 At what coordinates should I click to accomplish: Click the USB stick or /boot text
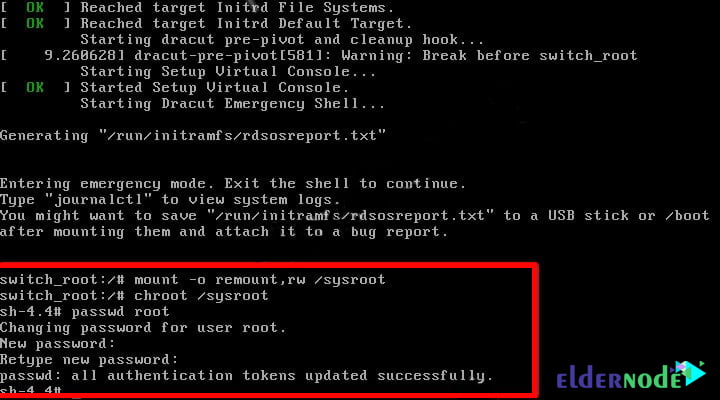point(629,215)
